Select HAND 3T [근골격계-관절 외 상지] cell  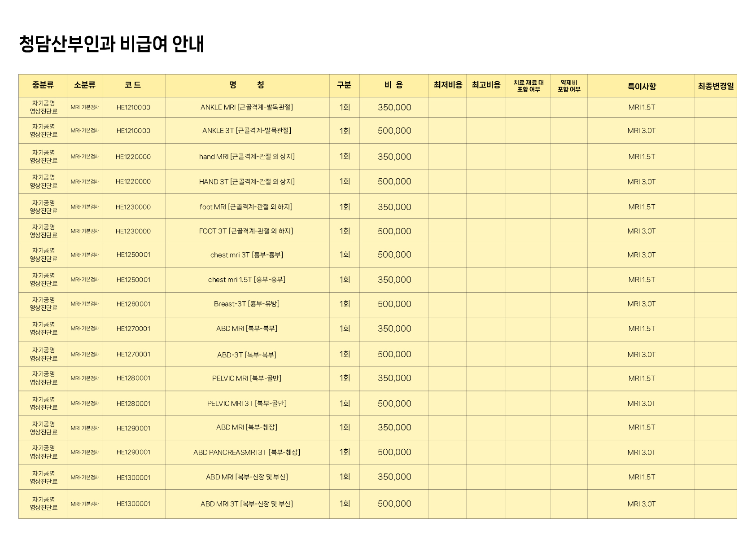point(247,182)
